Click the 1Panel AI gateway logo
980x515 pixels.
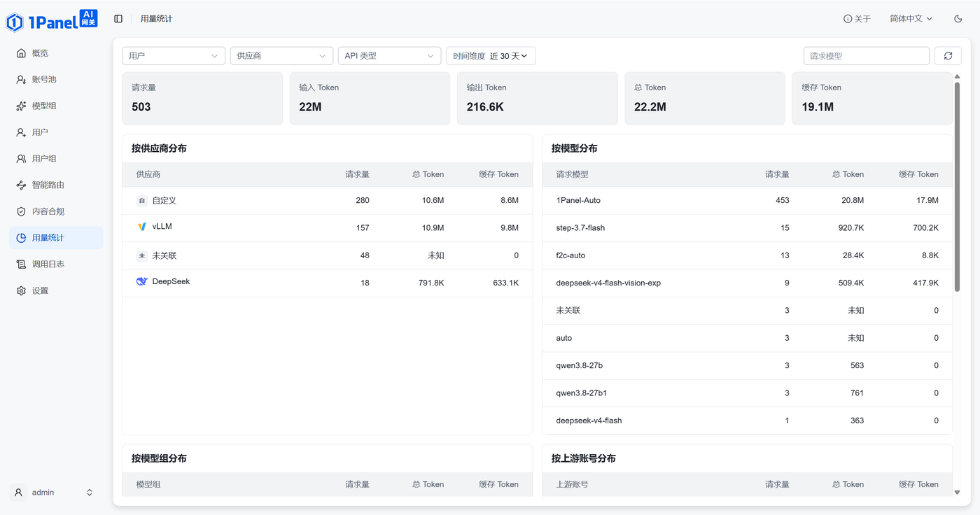coord(52,20)
